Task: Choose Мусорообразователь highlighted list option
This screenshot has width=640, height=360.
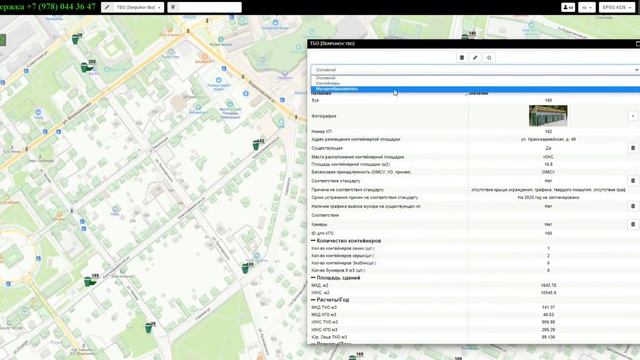Action: (x=475, y=89)
